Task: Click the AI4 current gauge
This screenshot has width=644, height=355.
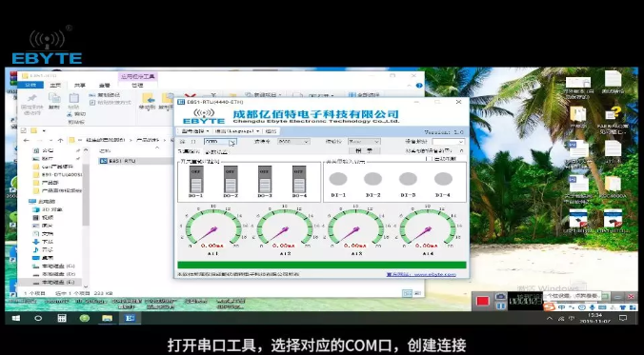Action: (428, 227)
